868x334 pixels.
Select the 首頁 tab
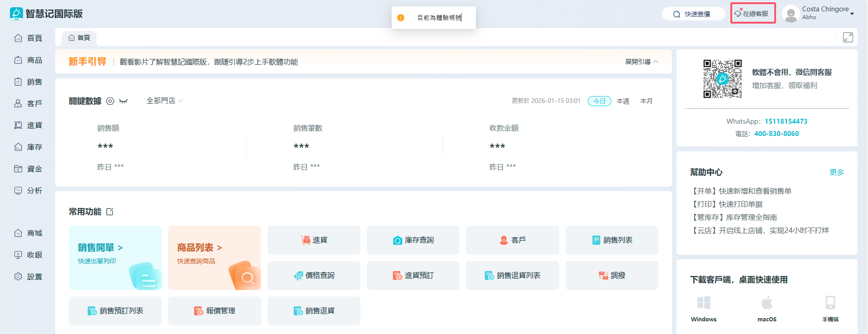(79, 38)
